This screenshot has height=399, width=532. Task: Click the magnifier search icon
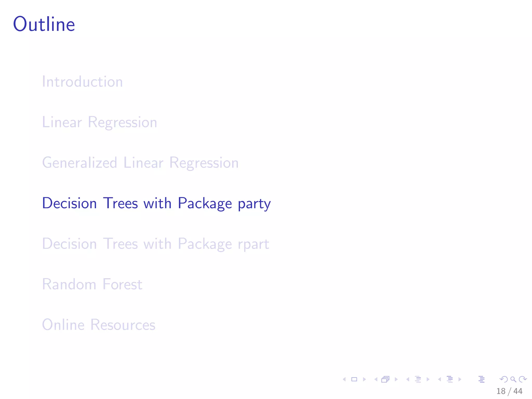[x=513, y=379]
